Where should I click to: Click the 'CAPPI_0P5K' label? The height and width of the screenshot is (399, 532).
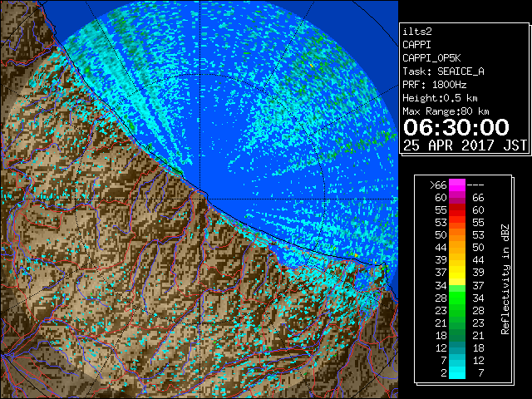[x=431, y=58]
